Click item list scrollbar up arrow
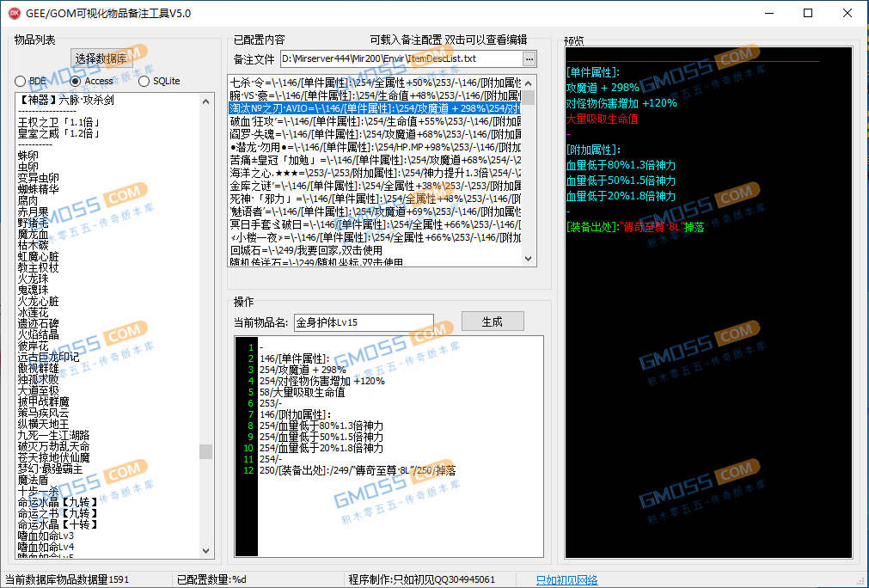The width and height of the screenshot is (869, 588). [x=206, y=101]
